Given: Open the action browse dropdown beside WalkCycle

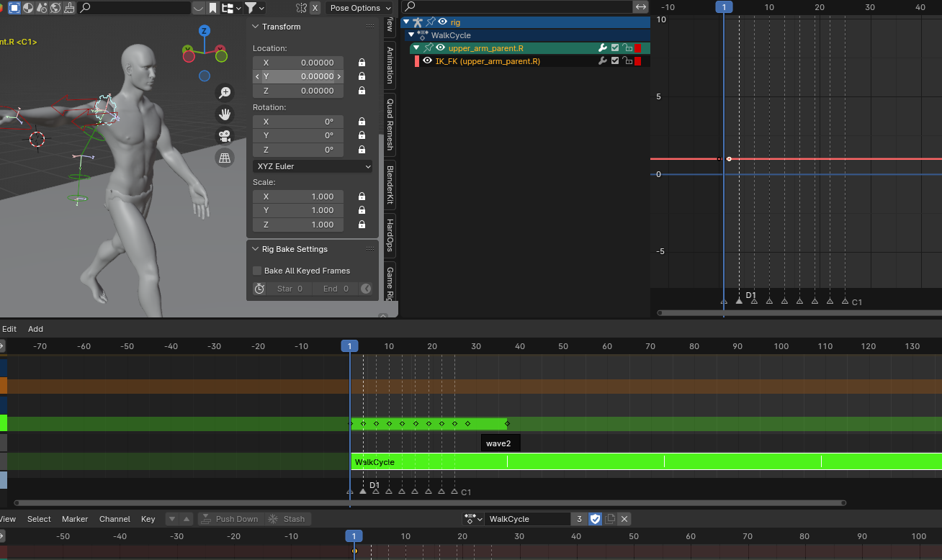Looking at the screenshot, I should pos(472,519).
